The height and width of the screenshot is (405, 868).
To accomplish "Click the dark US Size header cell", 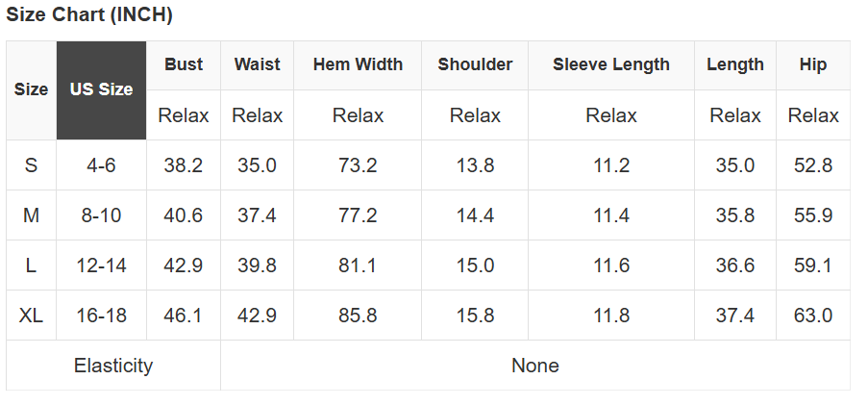I will pos(101,90).
